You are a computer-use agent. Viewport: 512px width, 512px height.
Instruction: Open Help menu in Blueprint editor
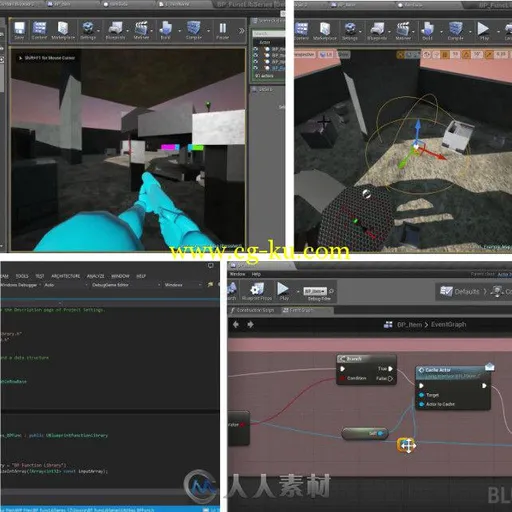(x=256, y=274)
